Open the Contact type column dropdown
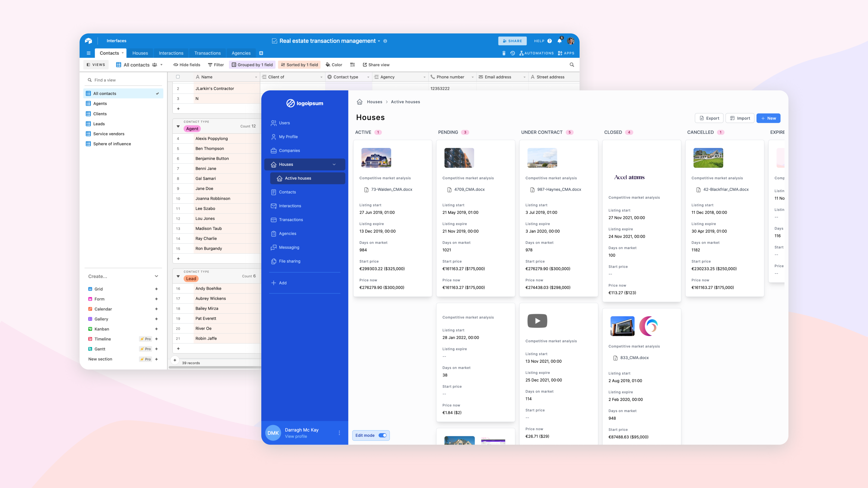The height and width of the screenshot is (488, 868). click(x=368, y=77)
